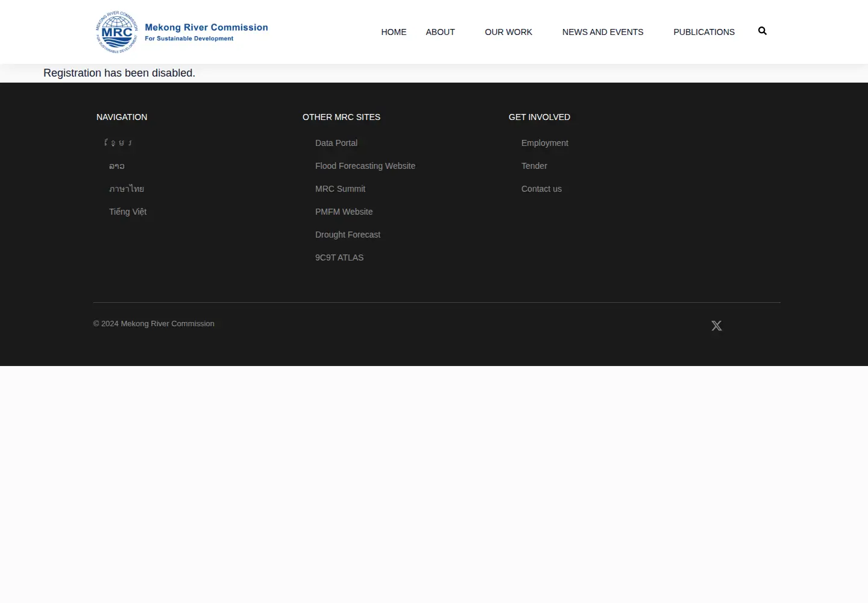The image size is (868, 603).
Task: Open the Drought Forecast link
Action: (x=348, y=235)
